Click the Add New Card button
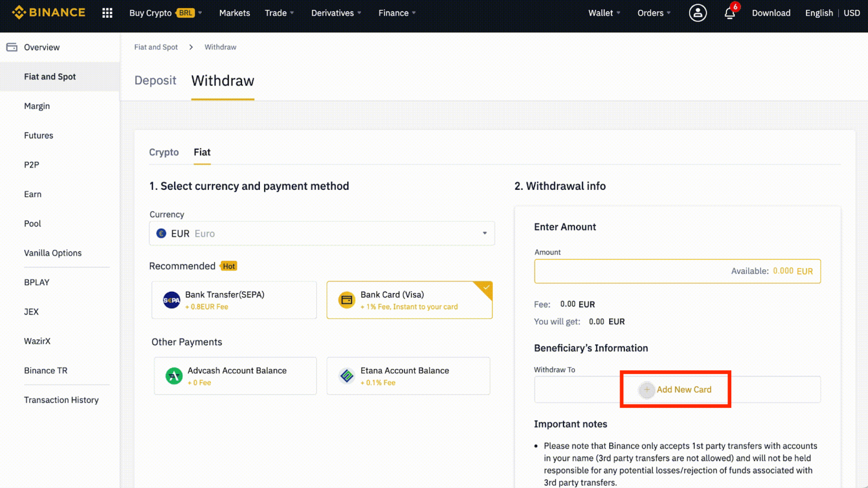This screenshot has width=868, height=488. click(675, 389)
